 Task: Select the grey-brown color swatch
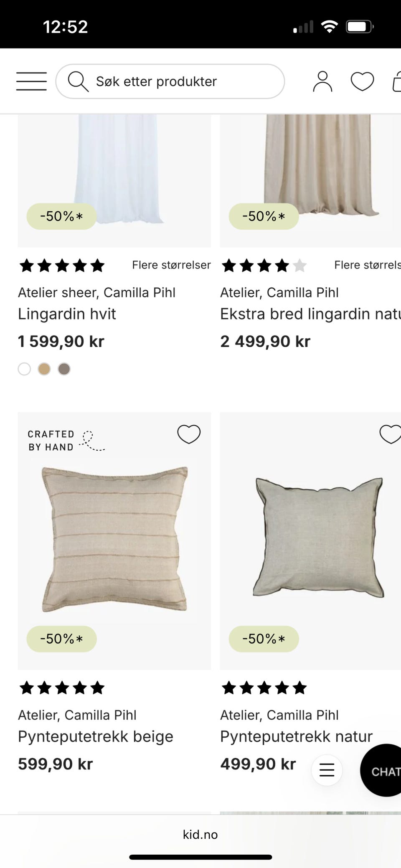[64, 369]
